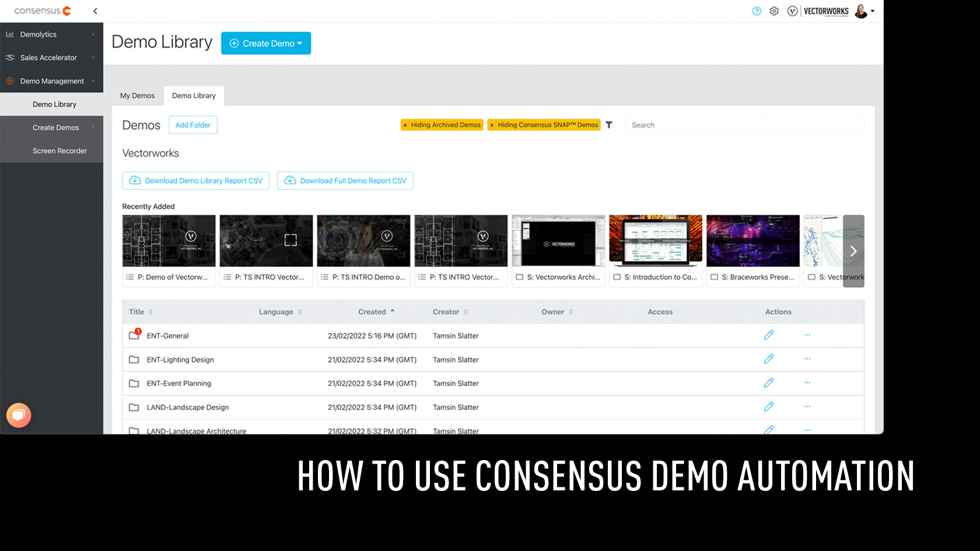
Task: Open the Create Demo dropdown
Action: click(266, 43)
